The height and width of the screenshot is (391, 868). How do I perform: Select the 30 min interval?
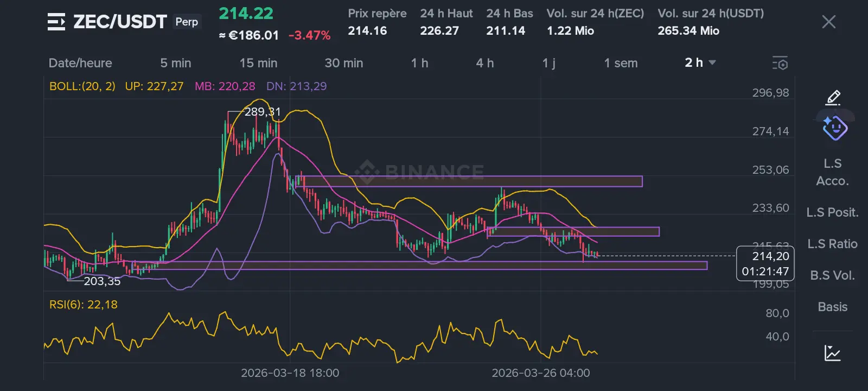coord(344,63)
